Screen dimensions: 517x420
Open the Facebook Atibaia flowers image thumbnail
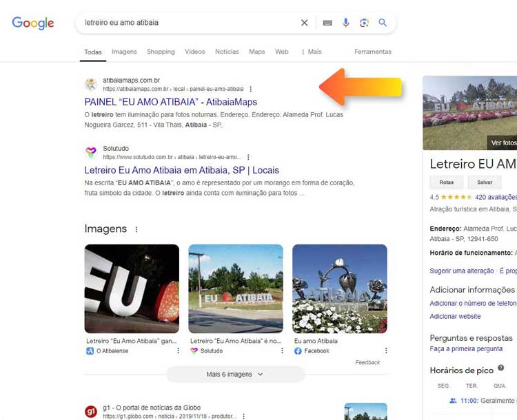340,288
